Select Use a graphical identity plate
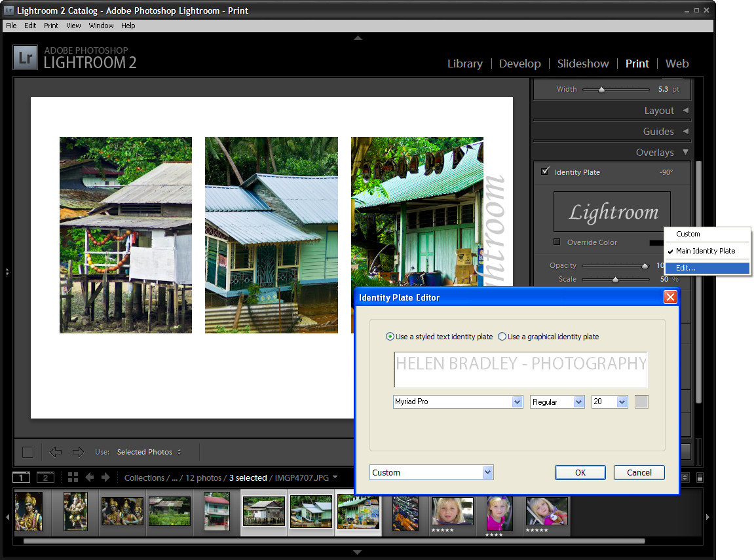754x560 pixels. click(502, 337)
